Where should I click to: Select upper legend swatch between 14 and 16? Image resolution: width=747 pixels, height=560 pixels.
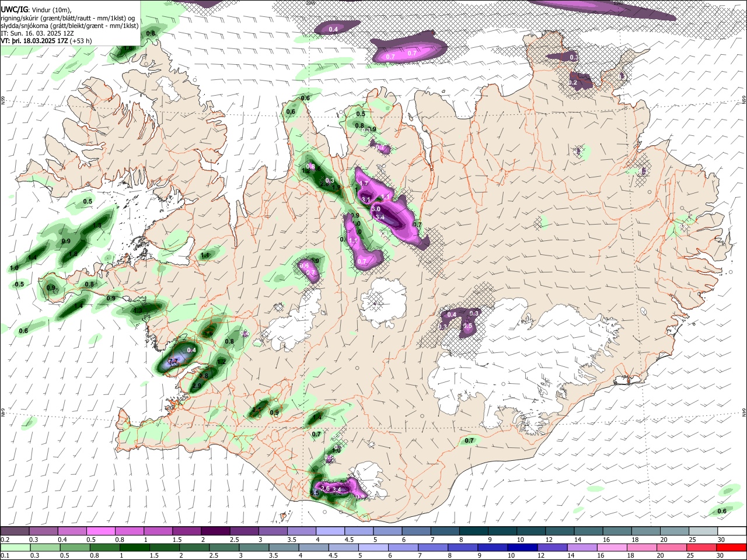coord(589,531)
